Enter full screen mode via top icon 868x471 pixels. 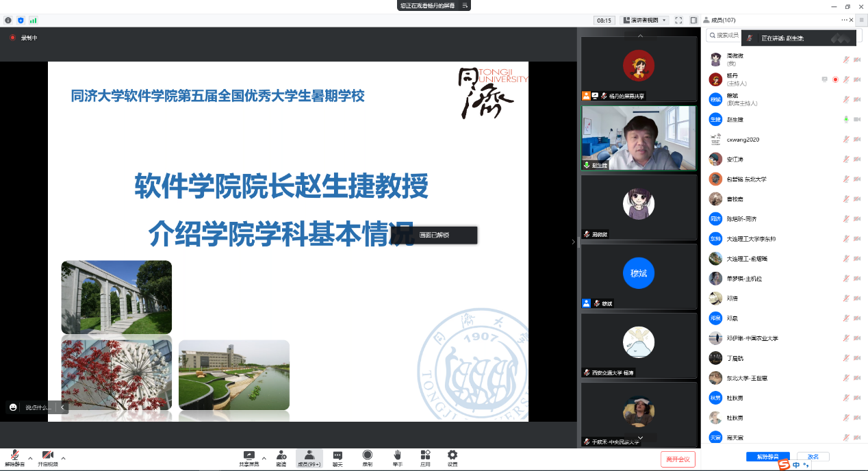(678, 21)
